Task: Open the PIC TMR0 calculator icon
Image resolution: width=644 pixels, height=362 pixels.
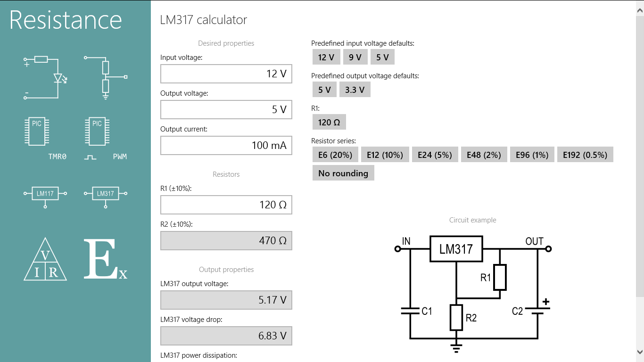Action: click(x=45, y=139)
